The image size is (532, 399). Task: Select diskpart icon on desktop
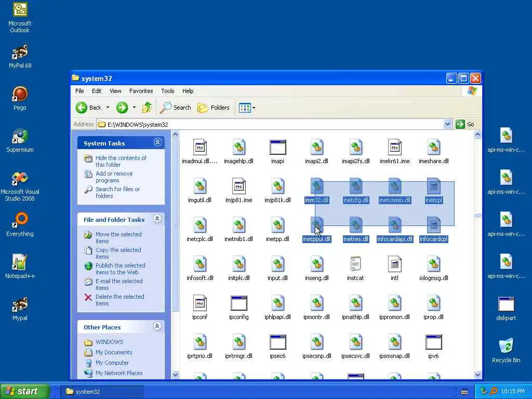506,309
